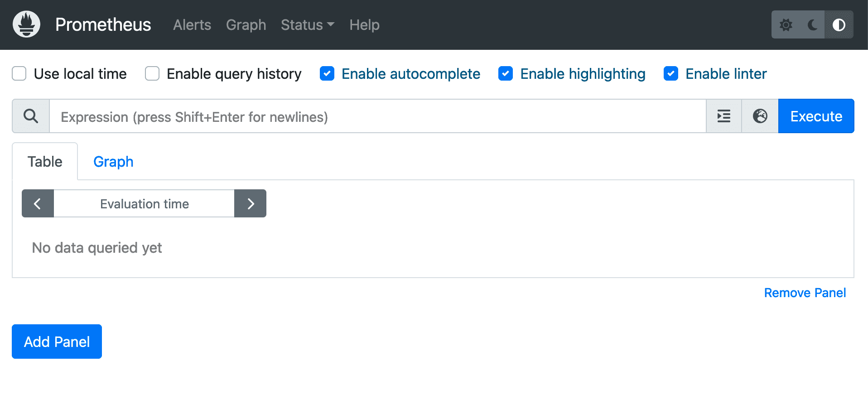
Task: Switch to light theme sun icon
Action: (786, 25)
